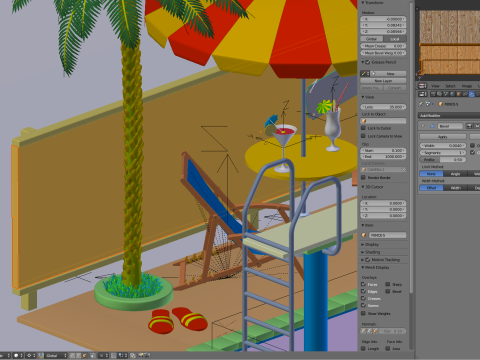Click the Item name field FENCE-5

pyautogui.click(x=387, y=235)
